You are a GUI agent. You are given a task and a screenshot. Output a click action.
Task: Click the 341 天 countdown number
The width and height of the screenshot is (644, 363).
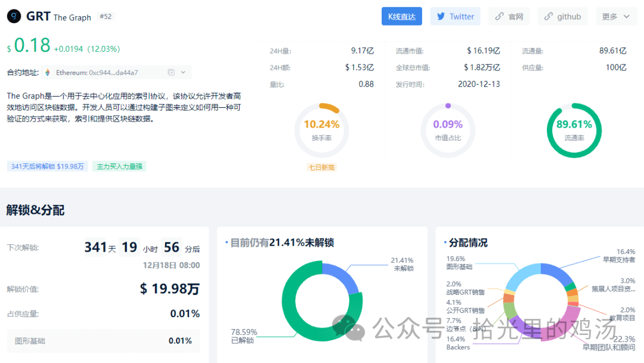pyautogui.click(x=95, y=247)
